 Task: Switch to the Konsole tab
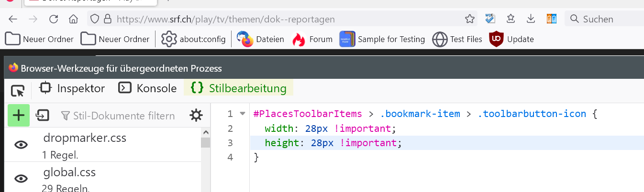click(147, 88)
